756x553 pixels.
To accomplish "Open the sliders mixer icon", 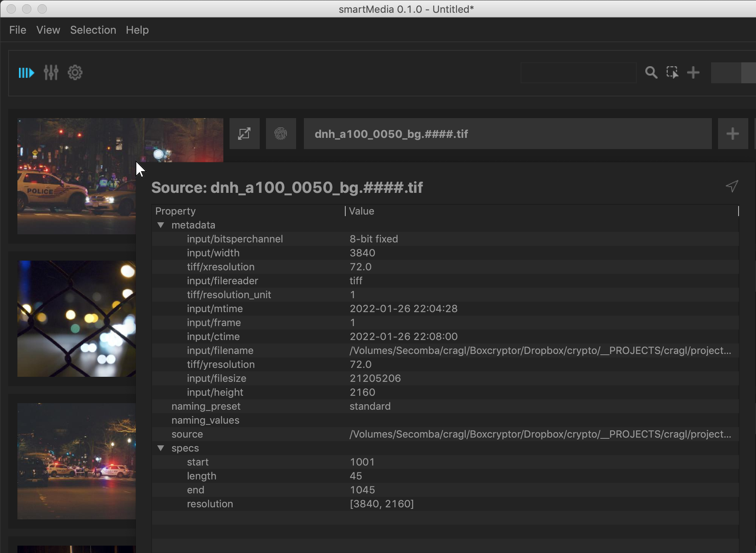I will click(x=51, y=72).
